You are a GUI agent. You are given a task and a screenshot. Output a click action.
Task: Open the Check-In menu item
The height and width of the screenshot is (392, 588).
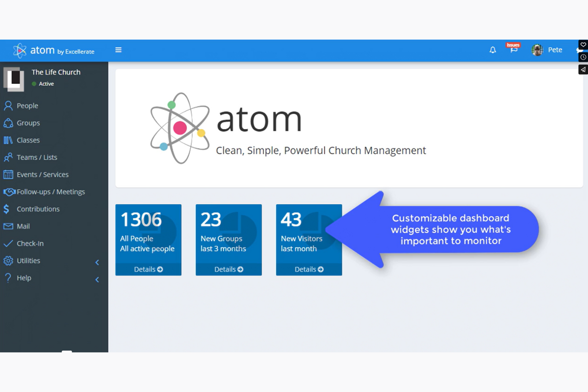coord(30,243)
